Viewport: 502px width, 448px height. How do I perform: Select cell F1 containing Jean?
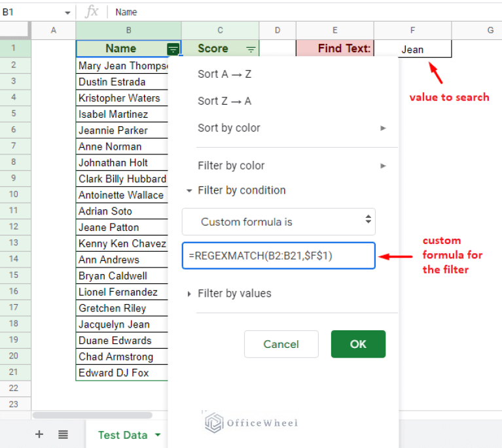[x=412, y=49]
